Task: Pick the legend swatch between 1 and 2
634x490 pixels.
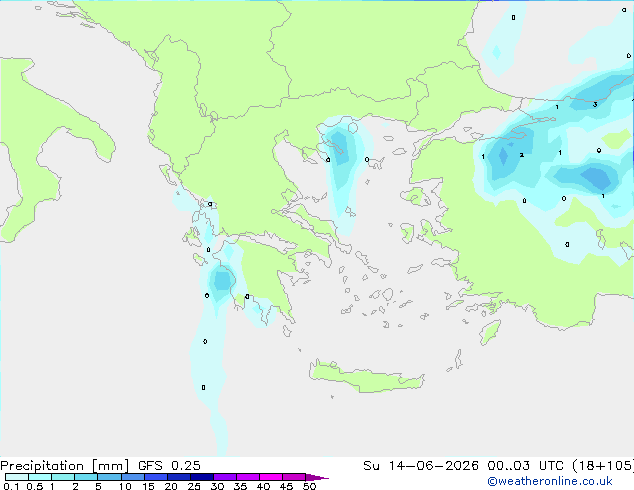Action: (x=63, y=477)
